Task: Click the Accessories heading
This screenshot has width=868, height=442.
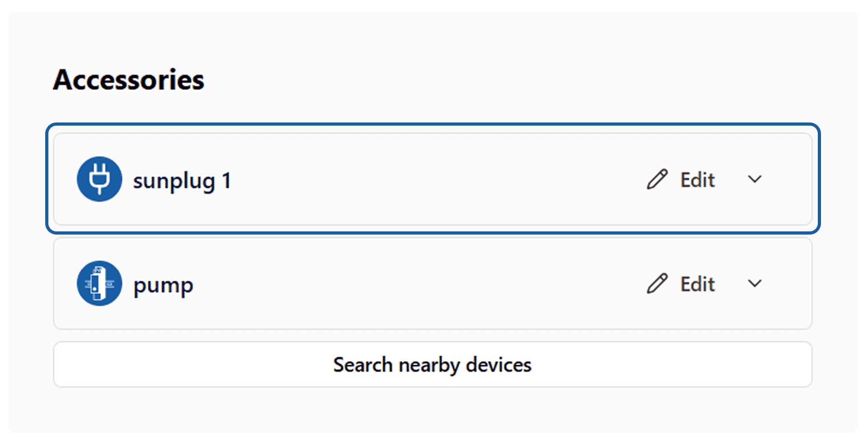Action: [x=129, y=80]
